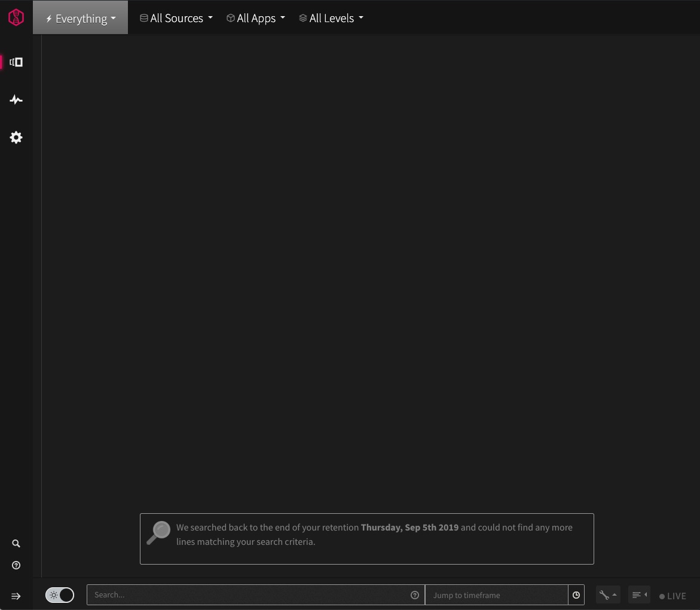Open the line format options menu
Image resolution: width=700 pixels, height=610 pixels.
(639, 595)
